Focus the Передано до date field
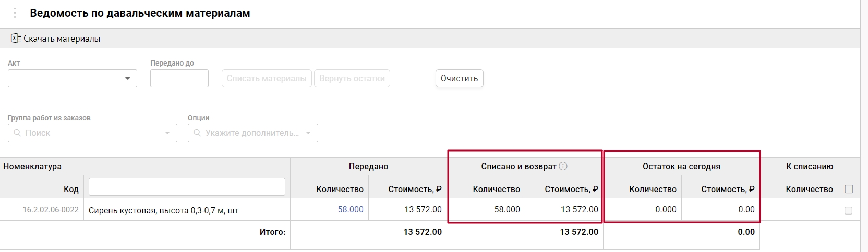 click(x=179, y=79)
